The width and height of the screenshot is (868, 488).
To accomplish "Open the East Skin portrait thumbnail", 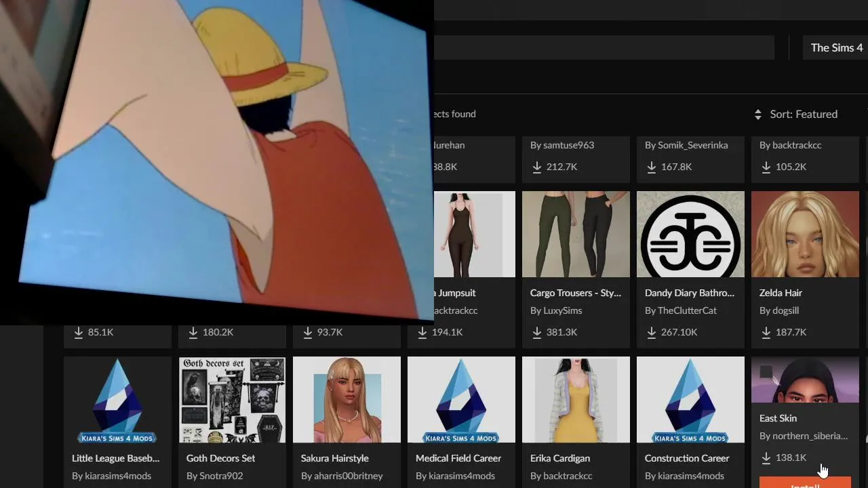I will tap(805, 380).
